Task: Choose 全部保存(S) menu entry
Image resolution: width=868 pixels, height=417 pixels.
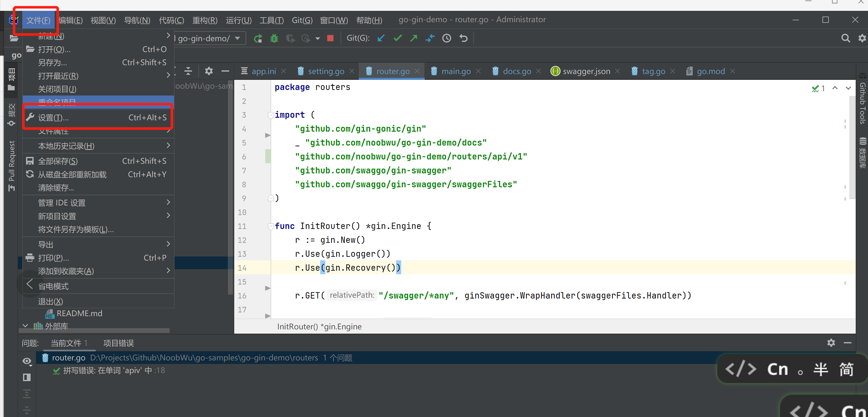Action: click(98, 161)
